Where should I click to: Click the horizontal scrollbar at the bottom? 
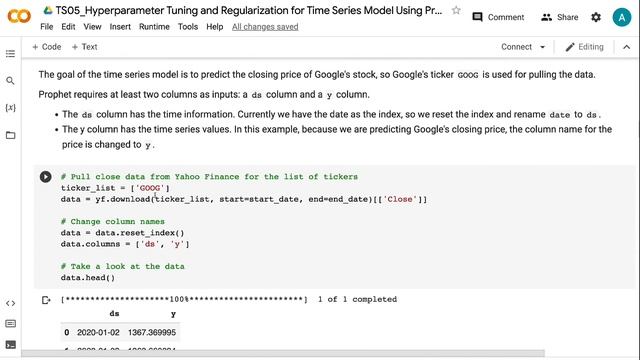283,353
